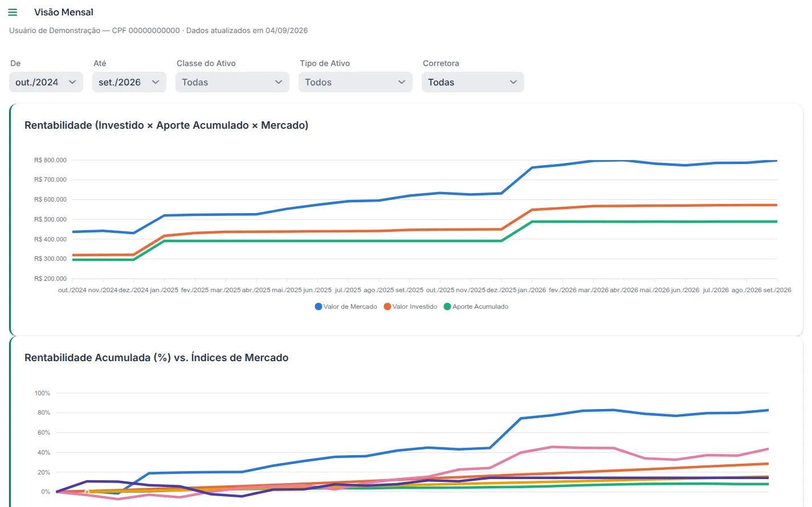The width and height of the screenshot is (812, 507).
Task: Click the Rentabilidade Acumulada (%) vs. Índices heading
Action: [157, 358]
